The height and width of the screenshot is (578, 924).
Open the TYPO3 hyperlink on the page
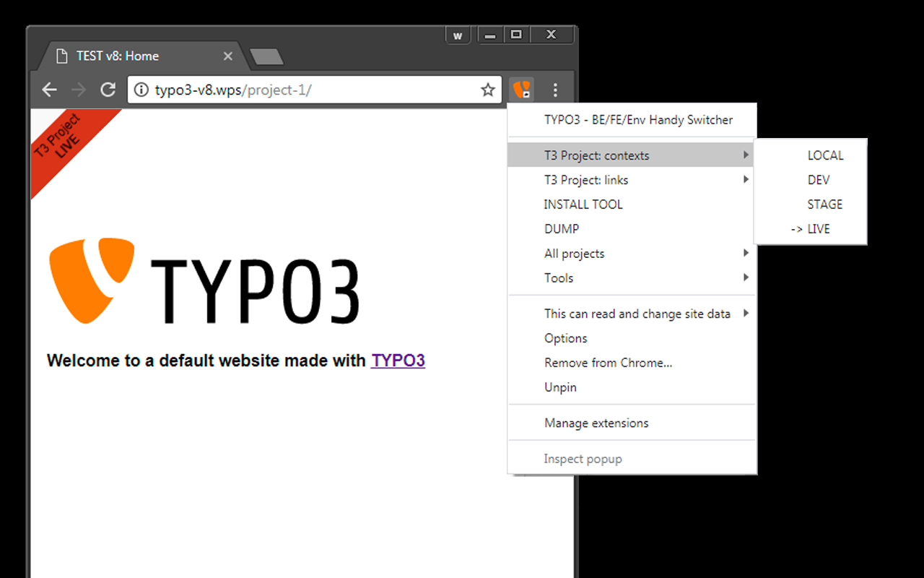click(398, 360)
